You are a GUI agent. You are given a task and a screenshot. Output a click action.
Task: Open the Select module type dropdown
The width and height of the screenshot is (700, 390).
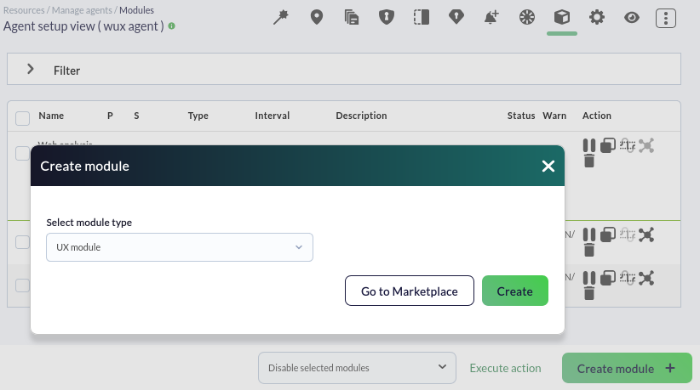pyautogui.click(x=179, y=247)
